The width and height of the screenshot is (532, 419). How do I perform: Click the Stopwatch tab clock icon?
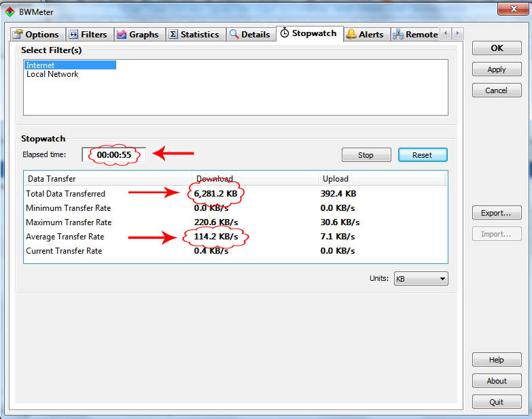tap(285, 33)
